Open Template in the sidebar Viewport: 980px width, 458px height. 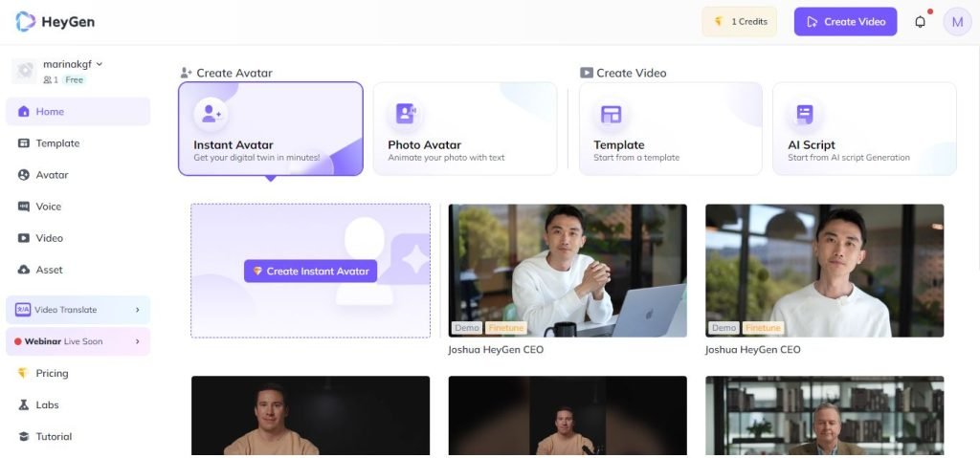click(78, 143)
